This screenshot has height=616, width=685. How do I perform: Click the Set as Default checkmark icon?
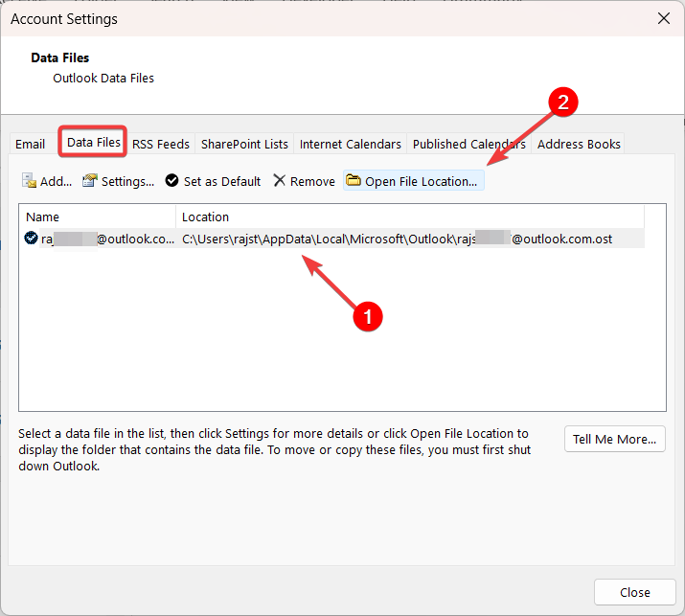point(171,180)
